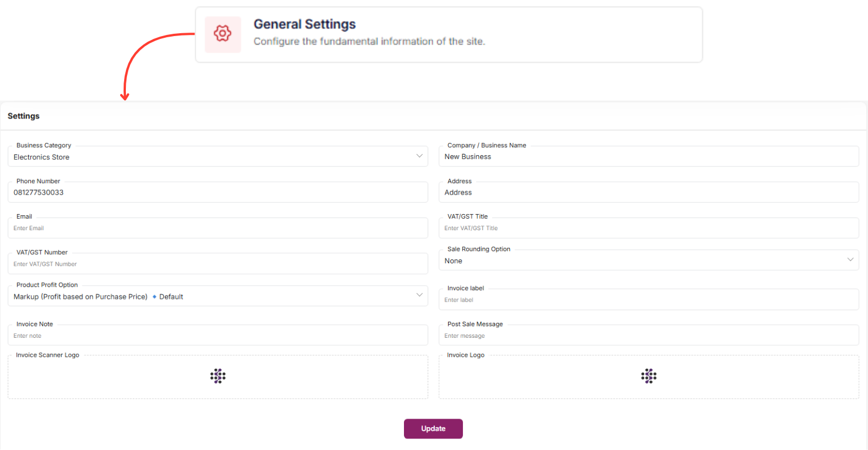Click the General Settings heading
This screenshot has width=868, height=450.
(x=304, y=24)
